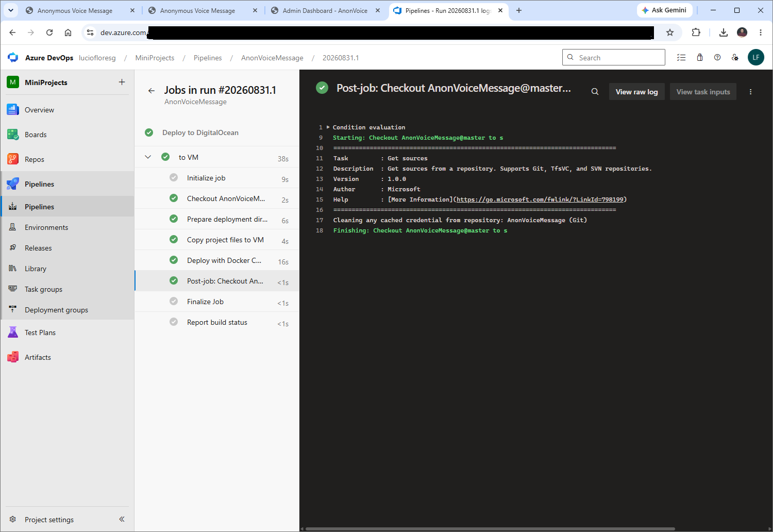Click the Search input field
Screen dimensions: 773x532
614,57
